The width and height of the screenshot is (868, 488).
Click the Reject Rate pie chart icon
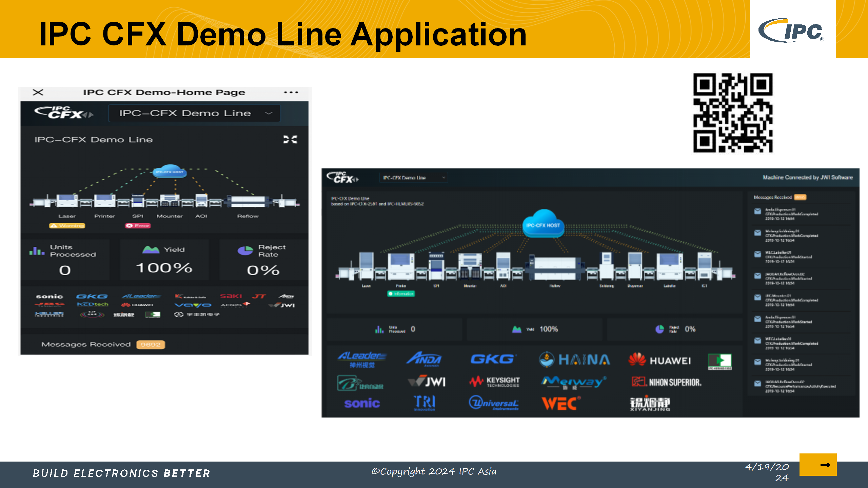245,250
